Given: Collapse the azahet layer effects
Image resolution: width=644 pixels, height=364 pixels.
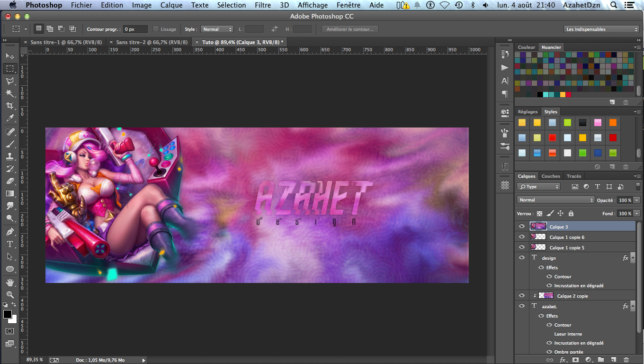Looking at the screenshot, I should click(x=633, y=307).
